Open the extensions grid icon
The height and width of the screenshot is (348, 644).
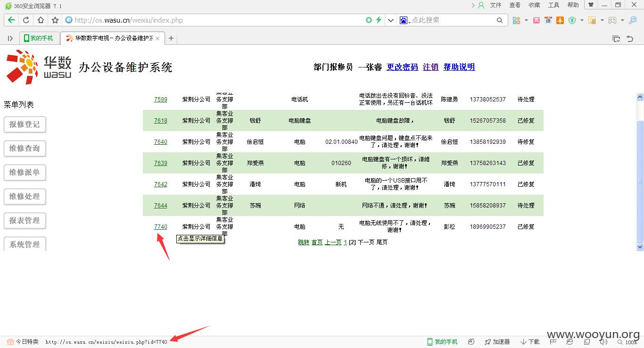click(x=516, y=20)
